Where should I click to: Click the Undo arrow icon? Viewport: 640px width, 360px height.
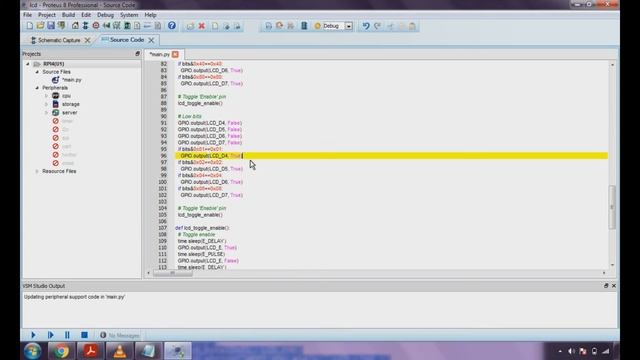point(366,26)
